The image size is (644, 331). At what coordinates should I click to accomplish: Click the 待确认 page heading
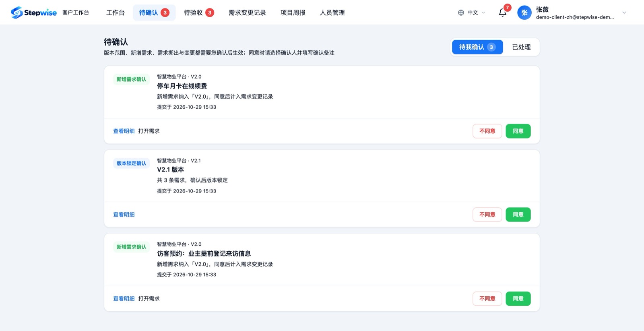pyautogui.click(x=116, y=42)
